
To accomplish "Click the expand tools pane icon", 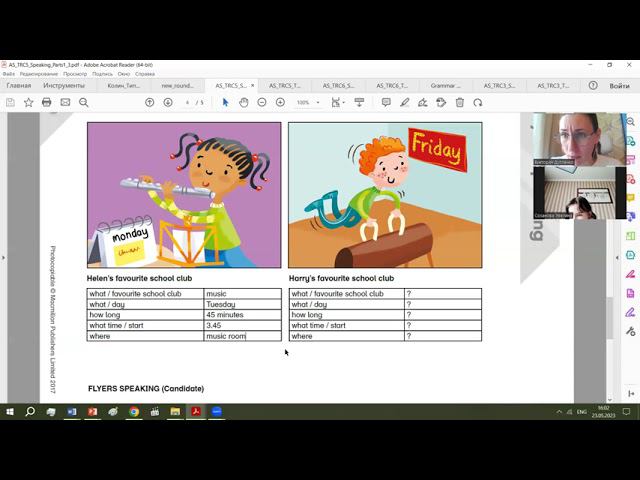I will click(631, 393).
